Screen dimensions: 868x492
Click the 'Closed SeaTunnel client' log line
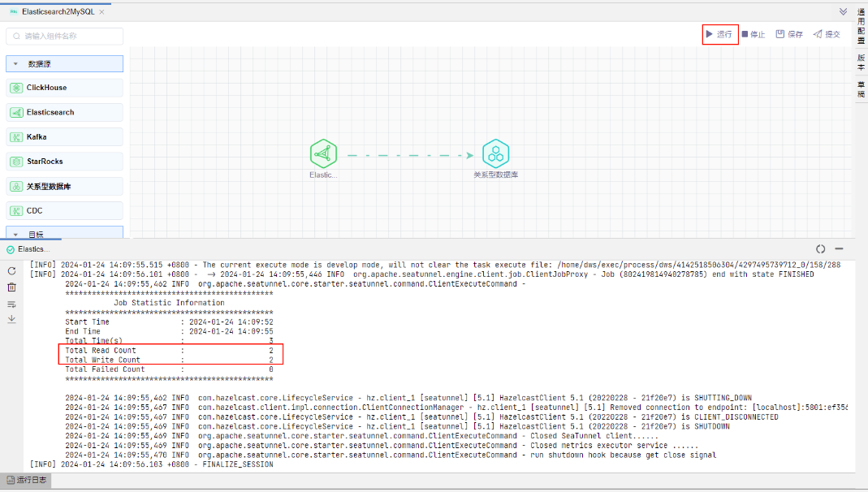(x=361, y=436)
